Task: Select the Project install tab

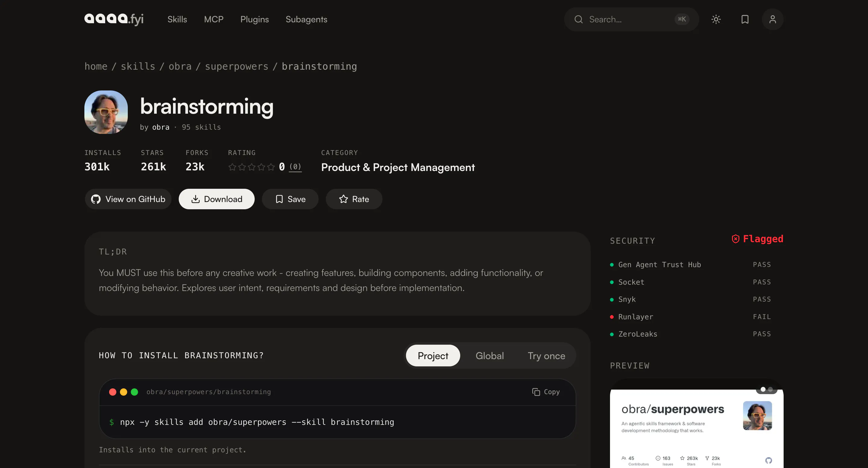Action: point(433,356)
